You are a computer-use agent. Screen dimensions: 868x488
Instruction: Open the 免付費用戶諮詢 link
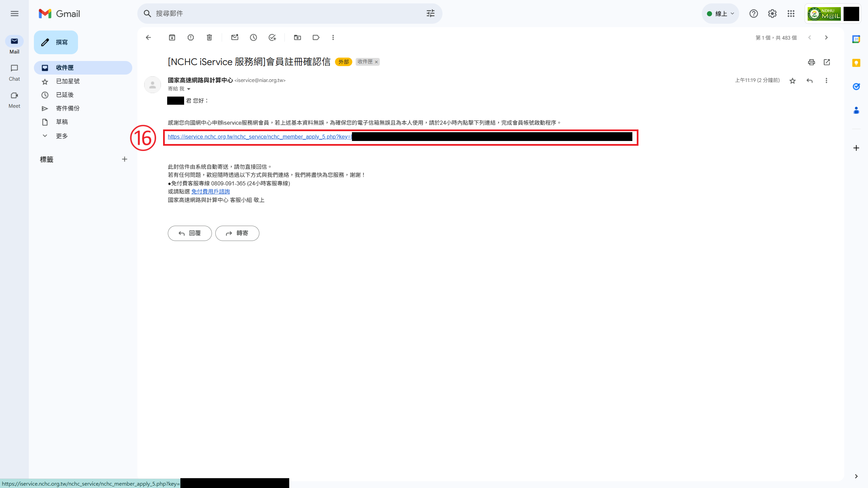pyautogui.click(x=211, y=191)
